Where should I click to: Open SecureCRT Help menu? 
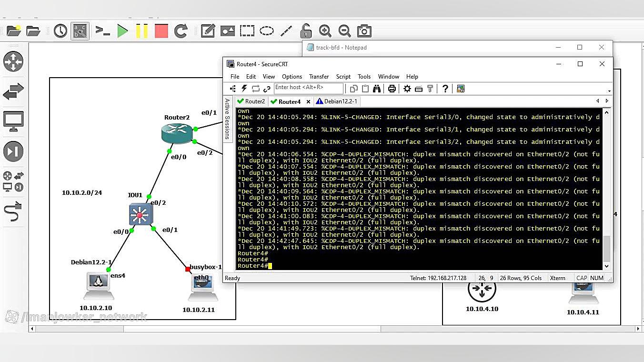click(x=412, y=77)
